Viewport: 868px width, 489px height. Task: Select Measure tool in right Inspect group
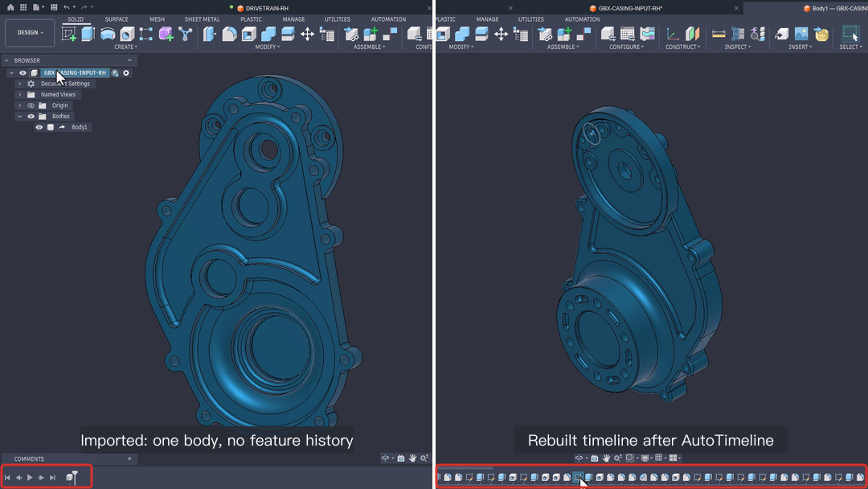point(719,34)
